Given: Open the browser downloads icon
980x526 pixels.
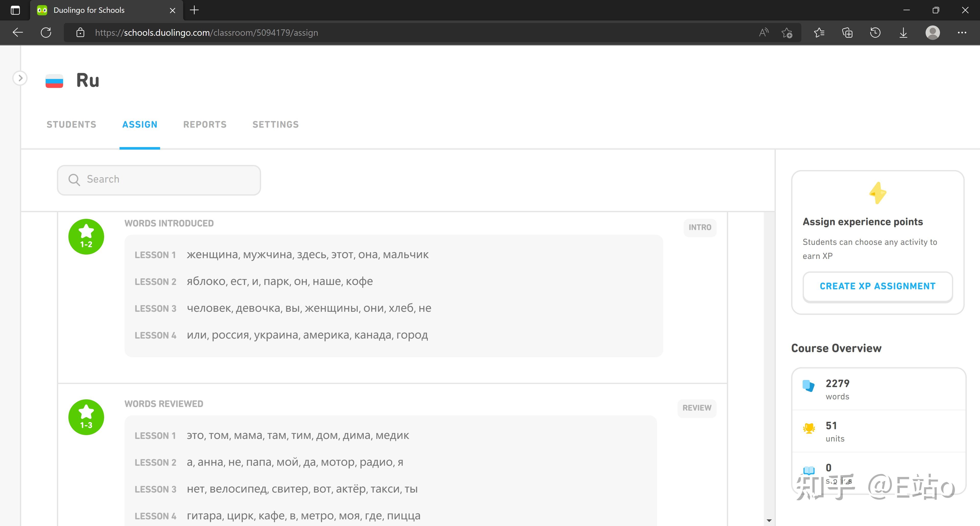Looking at the screenshot, I should click(x=903, y=33).
